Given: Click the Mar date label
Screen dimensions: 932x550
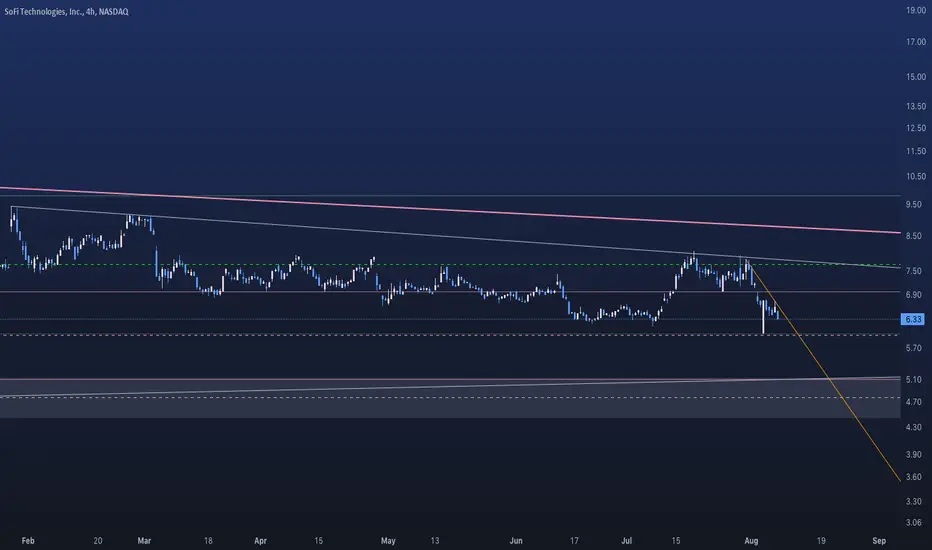Looking at the screenshot, I should coord(144,540).
